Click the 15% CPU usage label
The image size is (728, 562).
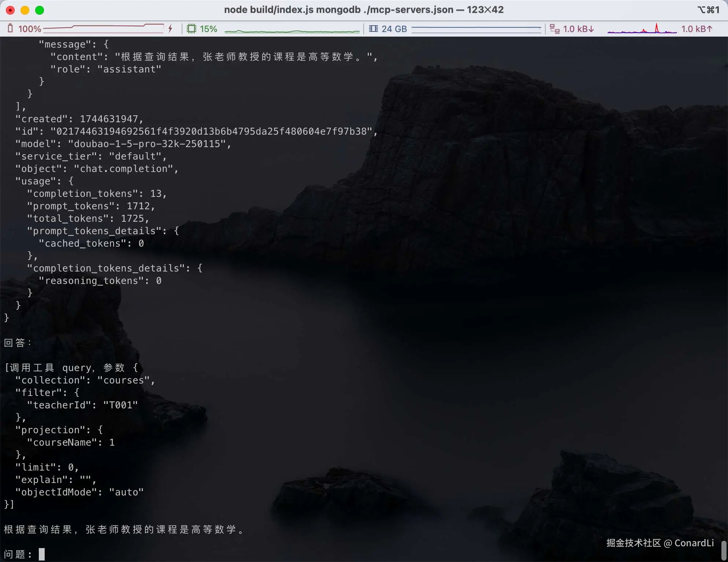[x=208, y=29]
